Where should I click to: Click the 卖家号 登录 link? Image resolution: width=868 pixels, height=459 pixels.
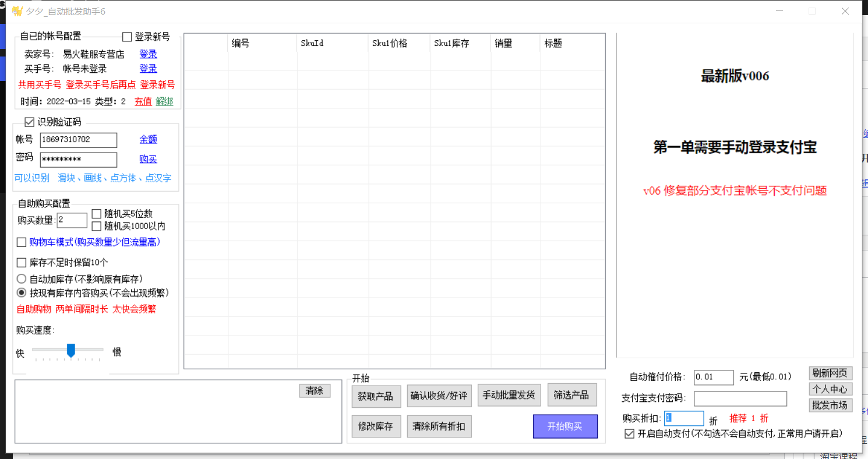[148, 54]
